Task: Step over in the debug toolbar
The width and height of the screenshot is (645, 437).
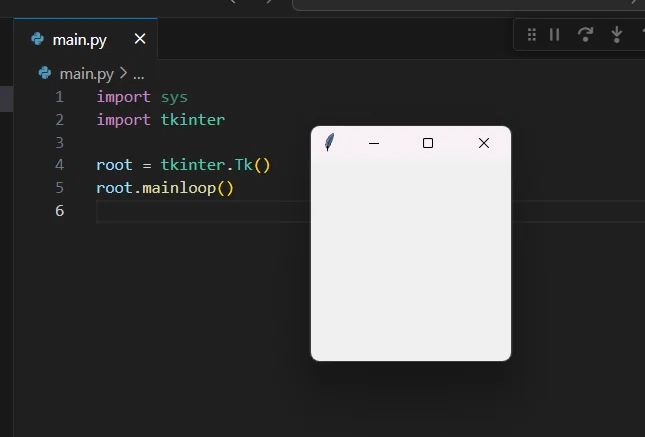Action: coord(585,35)
